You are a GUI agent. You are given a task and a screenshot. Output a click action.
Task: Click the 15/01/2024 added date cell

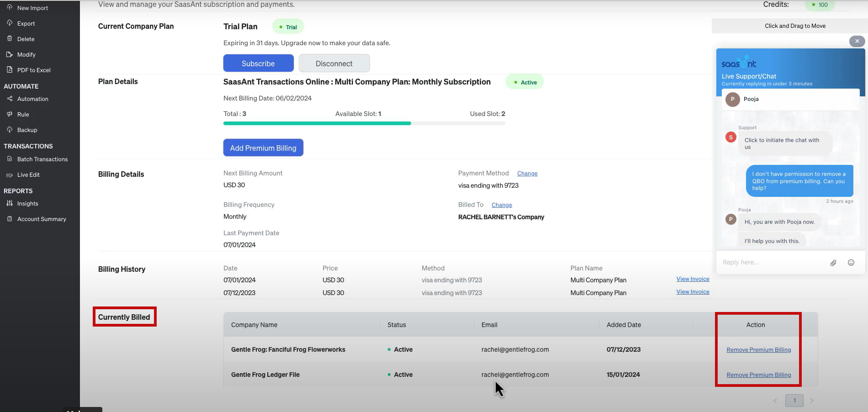623,375
